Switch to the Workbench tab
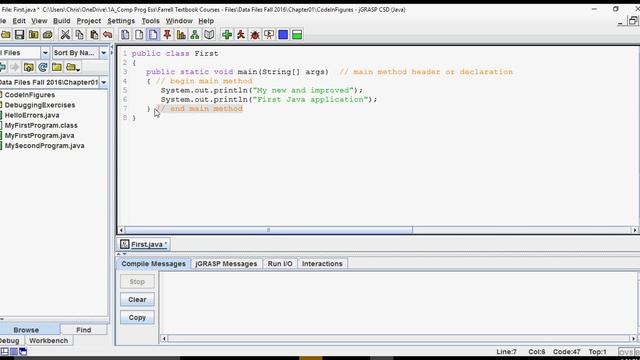 point(49,340)
